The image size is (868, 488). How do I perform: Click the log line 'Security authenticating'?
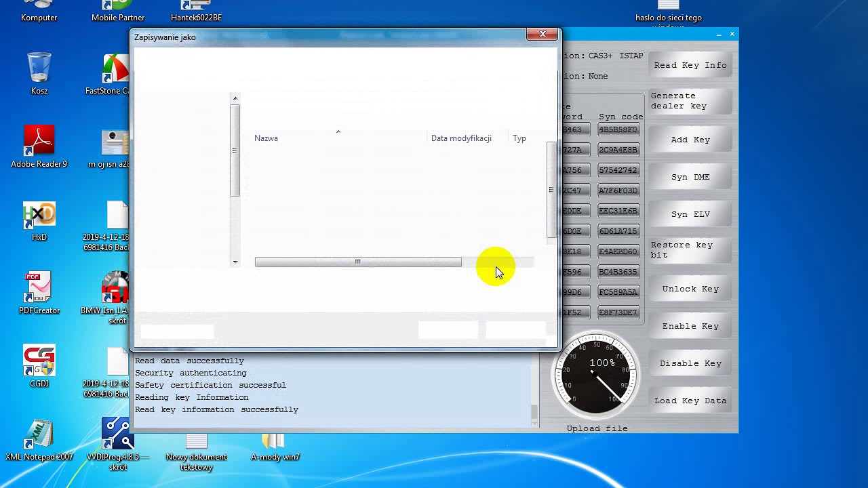pos(191,373)
